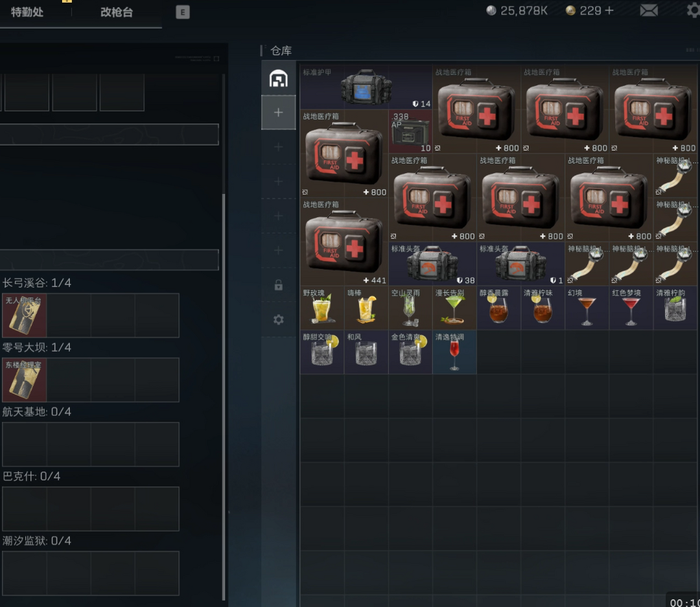Image resolution: width=700 pixels, height=607 pixels.
Task: Click the 航天基地: 0/4 label
Action: tap(36, 411)
